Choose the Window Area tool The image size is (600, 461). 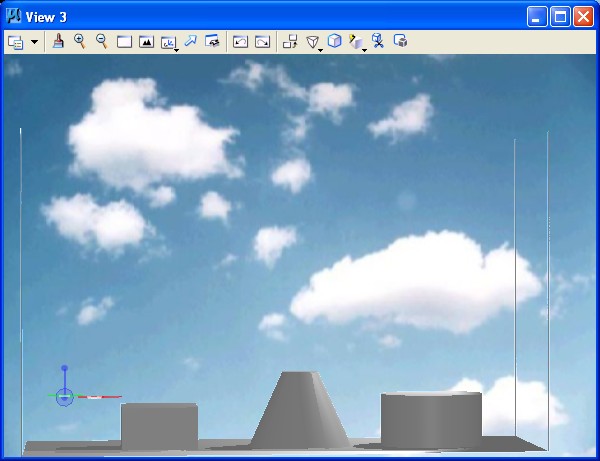click(124, 42)
